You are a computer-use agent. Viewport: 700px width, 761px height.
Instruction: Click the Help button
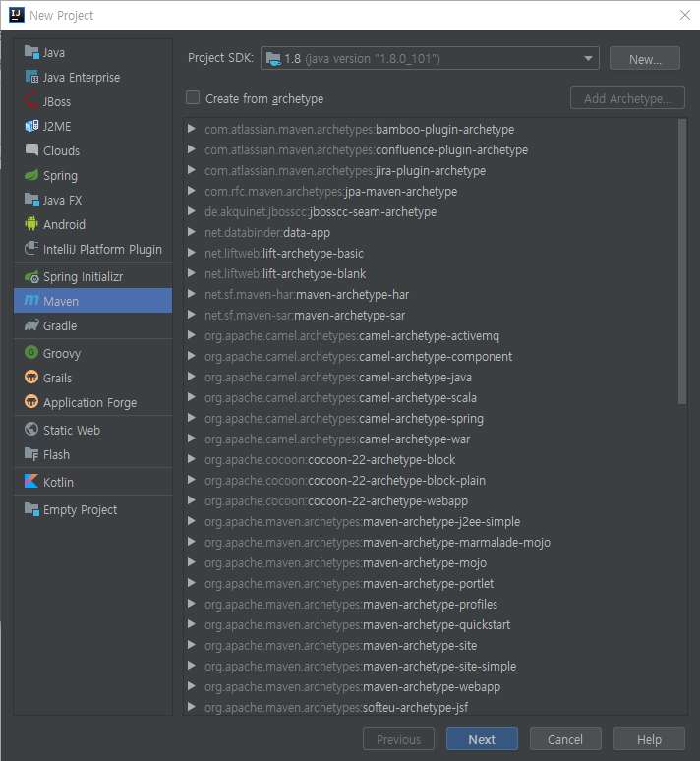tap(649, 739)
